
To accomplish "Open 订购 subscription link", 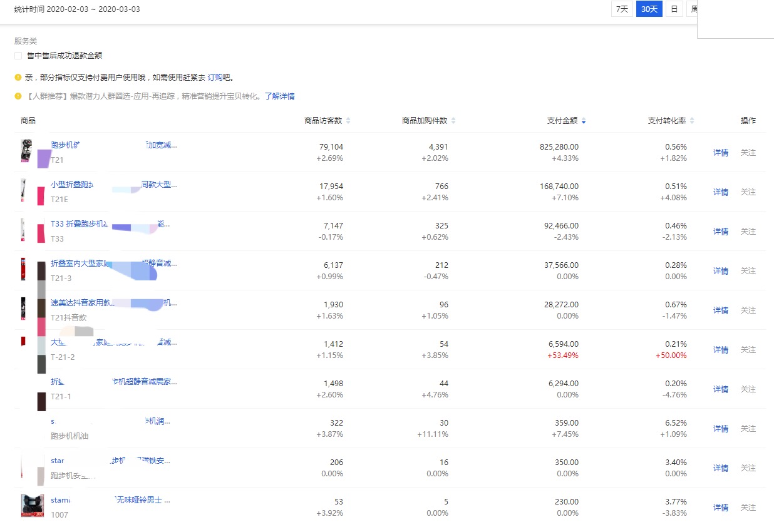I will tap(215, 78).
